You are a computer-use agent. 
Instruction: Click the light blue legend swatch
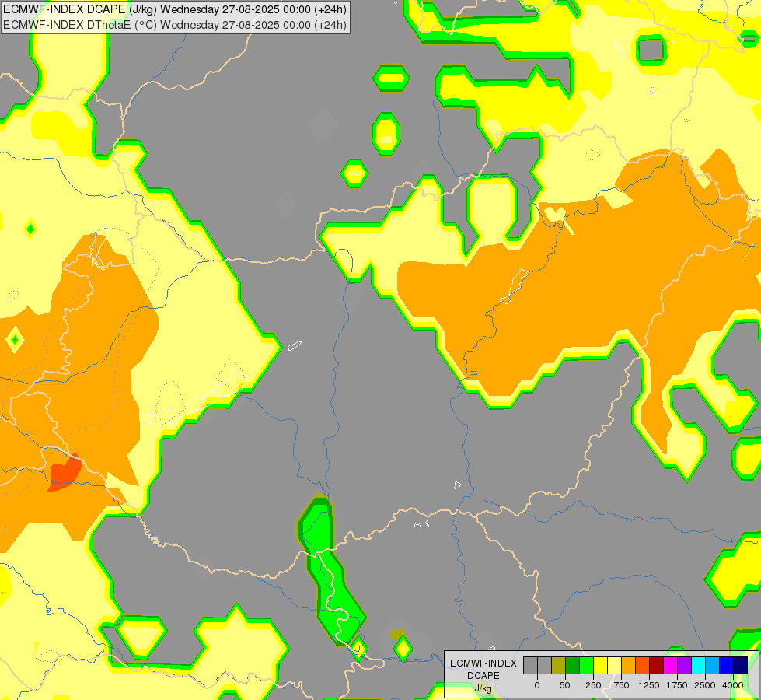click(x=713, y=665)
